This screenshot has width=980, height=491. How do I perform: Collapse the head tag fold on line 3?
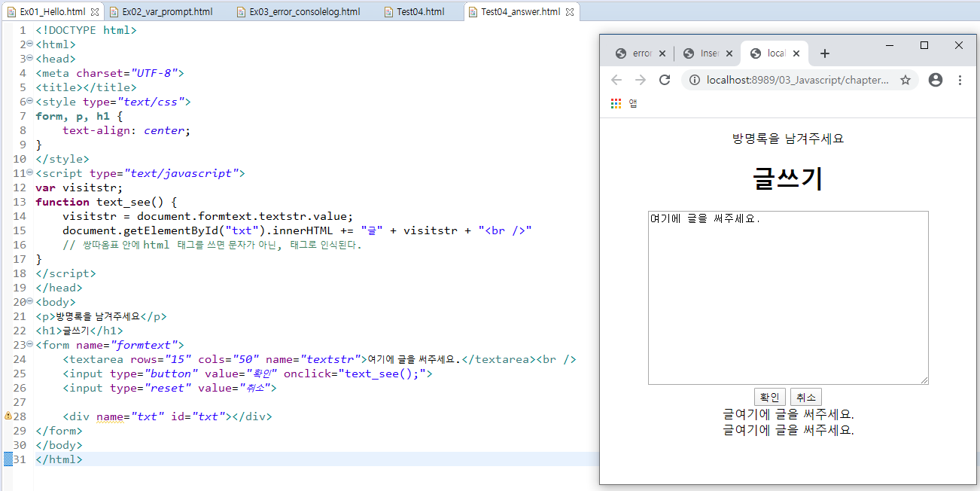click(x=29, y=59)
